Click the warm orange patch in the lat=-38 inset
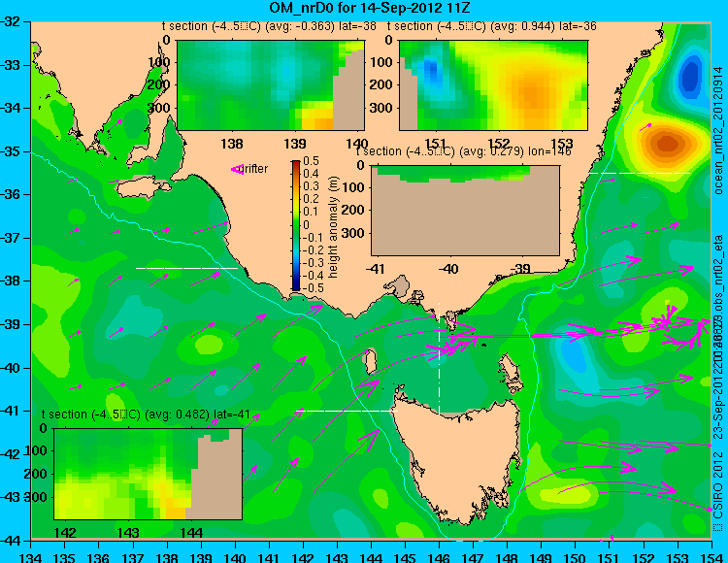This screenshot has width=728, height=563. point(317,118)
